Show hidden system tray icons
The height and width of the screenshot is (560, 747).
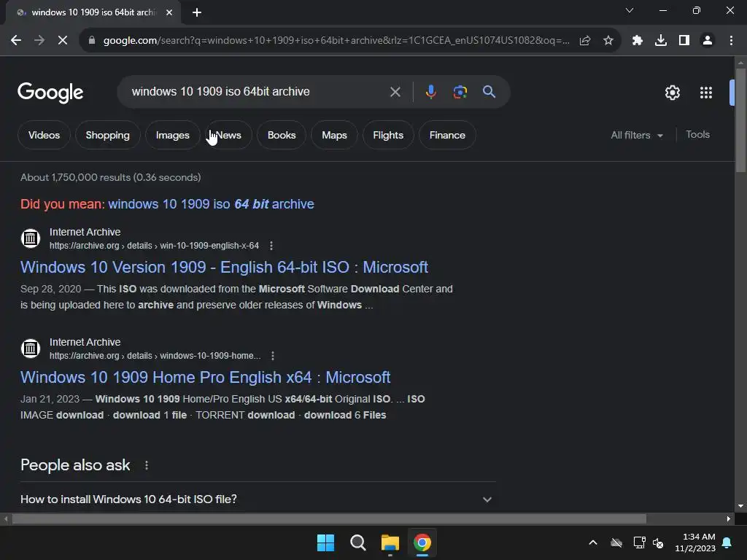593,542
